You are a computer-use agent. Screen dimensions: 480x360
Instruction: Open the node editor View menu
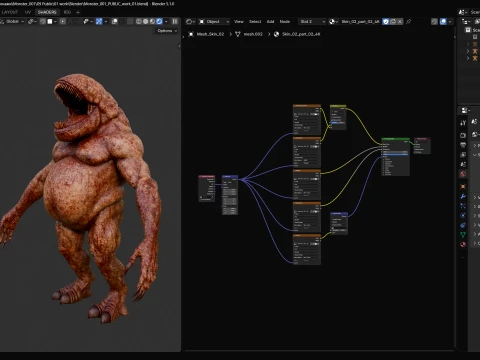pos(239,22)
